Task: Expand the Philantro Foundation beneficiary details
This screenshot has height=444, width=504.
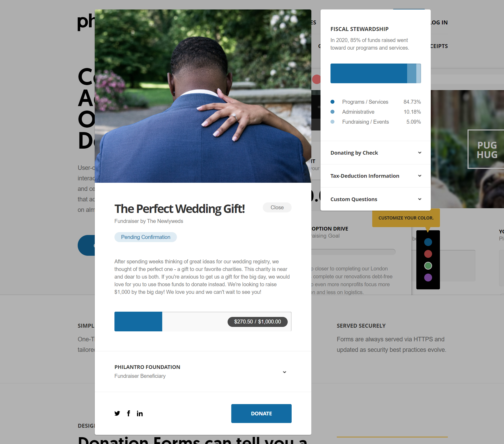Action: (x=284, y=372)
